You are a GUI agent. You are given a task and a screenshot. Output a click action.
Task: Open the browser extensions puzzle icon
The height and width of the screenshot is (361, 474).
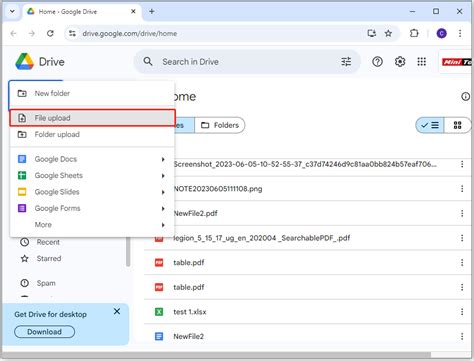pyautogui.click(x=414, y=33)
